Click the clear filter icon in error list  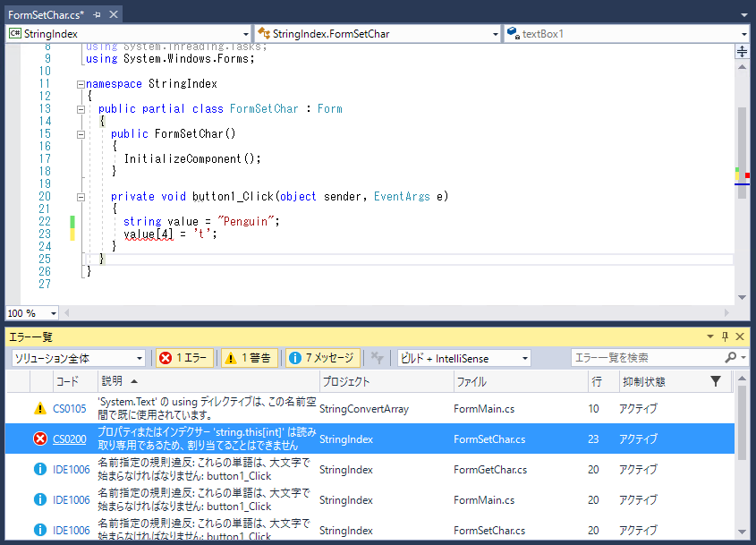coord(377,358)
